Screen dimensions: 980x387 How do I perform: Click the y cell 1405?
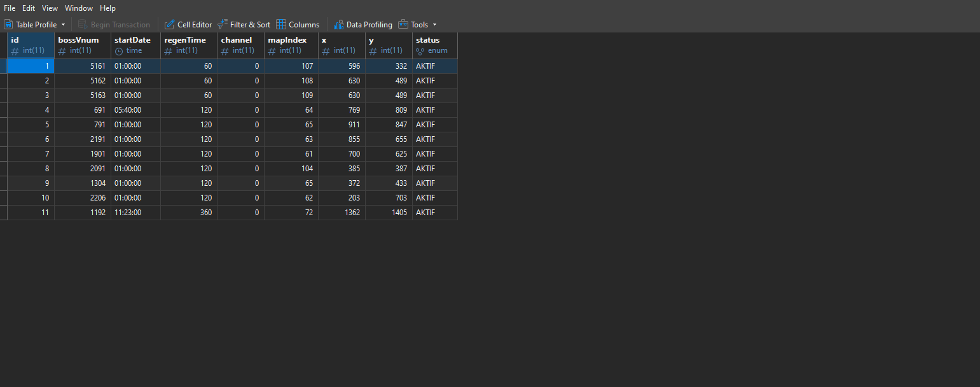coord(389,213)
